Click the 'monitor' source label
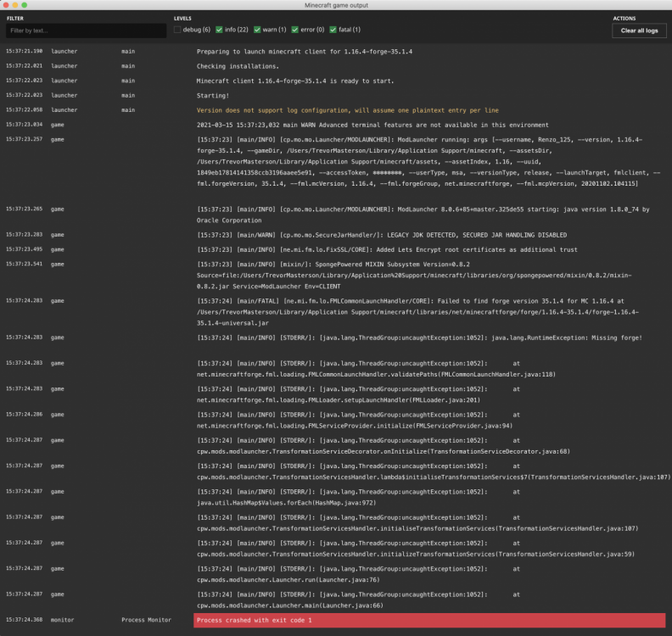The height and width of the screenshot is (636, 672). point(62,620)
